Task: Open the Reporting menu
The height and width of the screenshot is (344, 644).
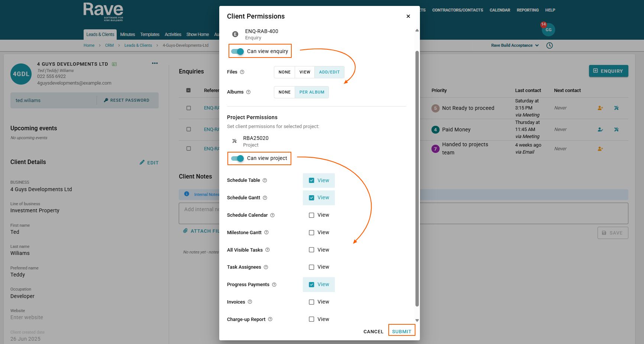Action: tap(527, 10)
